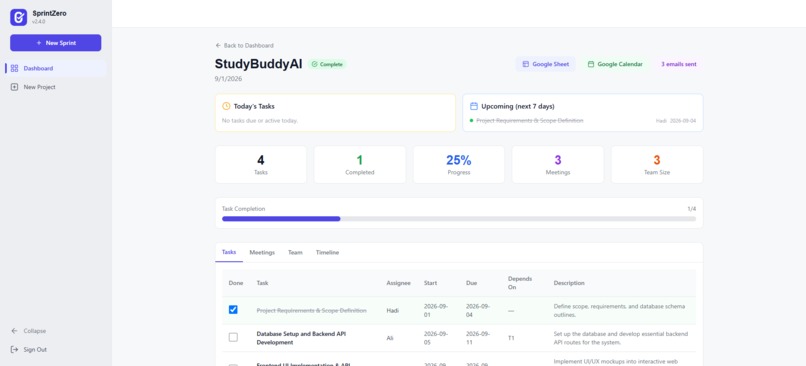The height and width of the screenshot is (366, 806).
Task: Click the SprintZero logo icon
Action: (x=19, y=17)
